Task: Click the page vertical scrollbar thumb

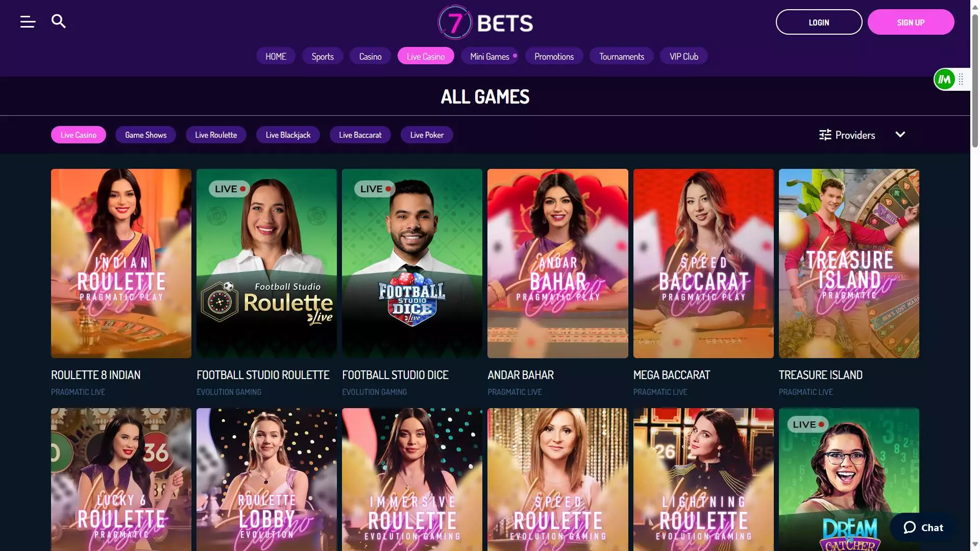Action: (975, 80)
